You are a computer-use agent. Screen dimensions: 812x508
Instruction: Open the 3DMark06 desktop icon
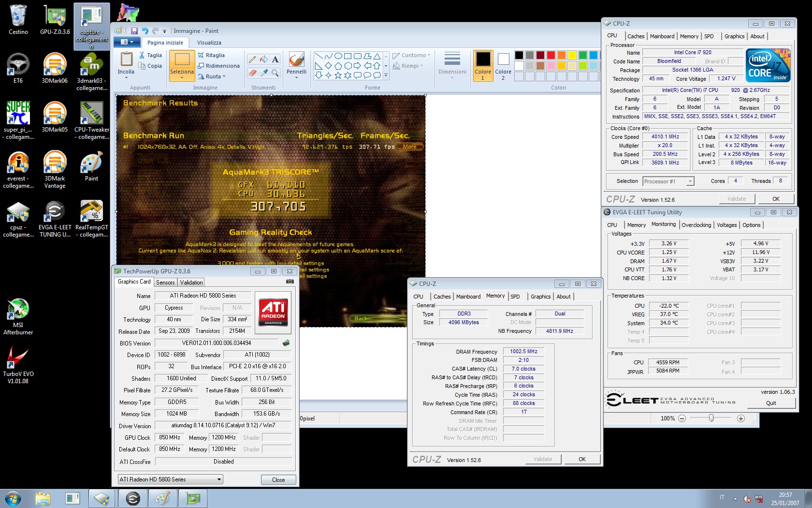click(x=55, y=69)
